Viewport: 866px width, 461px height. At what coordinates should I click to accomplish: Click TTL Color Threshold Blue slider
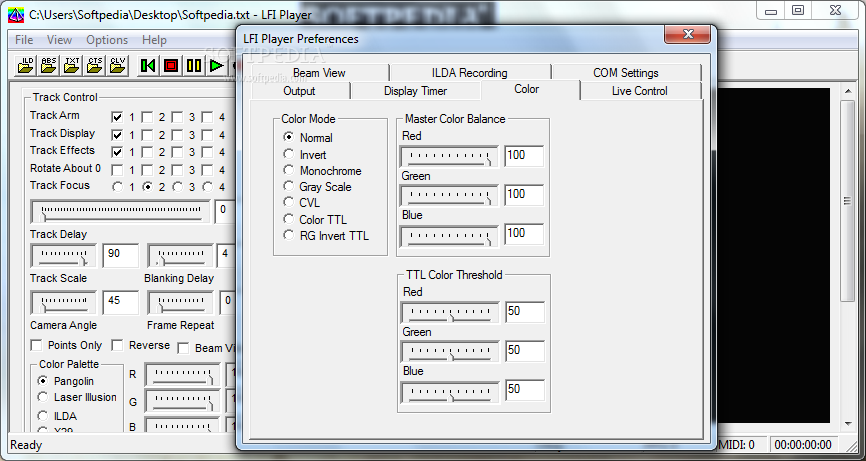coord(450,391)
